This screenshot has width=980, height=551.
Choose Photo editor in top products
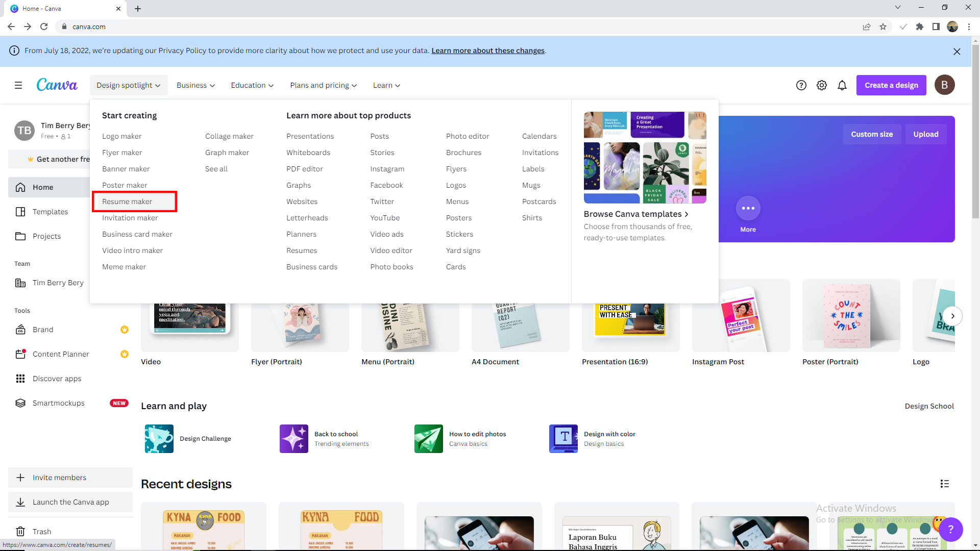tap(468, 136)
